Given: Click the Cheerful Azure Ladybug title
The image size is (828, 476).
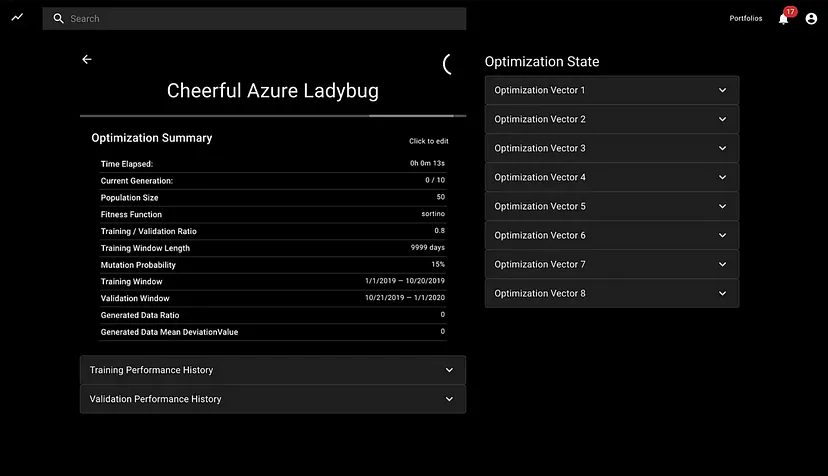Looking at the screenshot, I should point(272,91).
